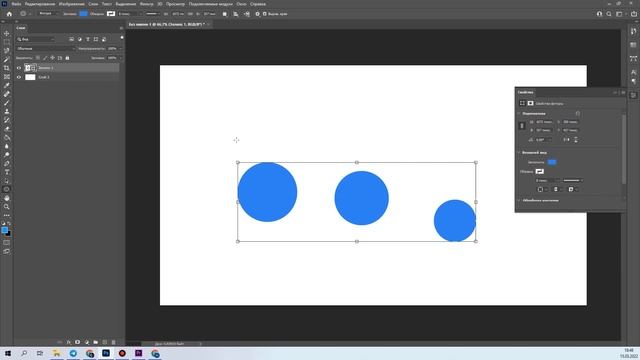Screen dimensions: 640x360
Task: Select the Eyedropper tool
Action: pyautogui.click(x=7, y=85)
